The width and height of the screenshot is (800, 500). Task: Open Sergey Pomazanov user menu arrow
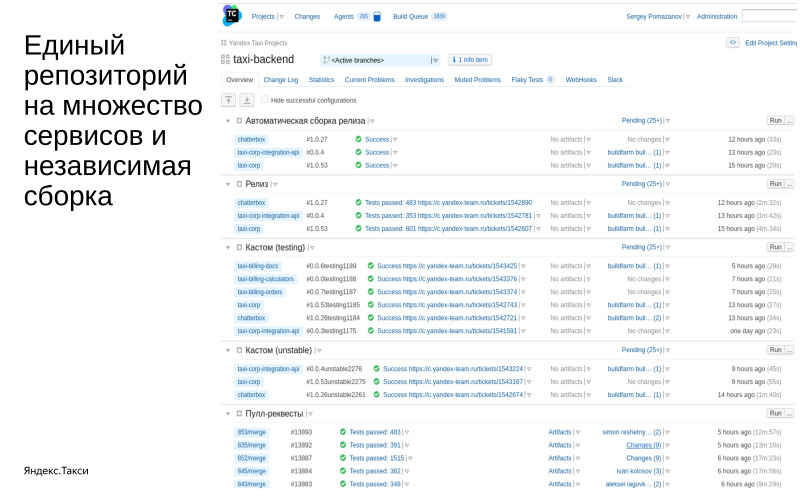click(688, 17)
